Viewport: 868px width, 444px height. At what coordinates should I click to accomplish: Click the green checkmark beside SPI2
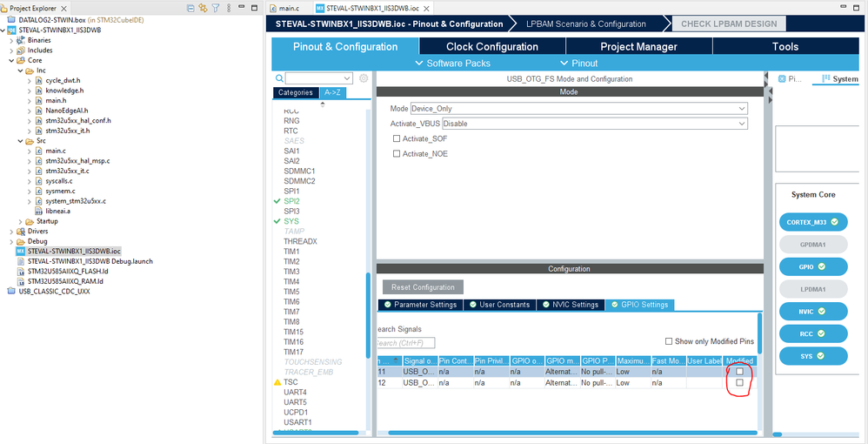click(277, 201)
